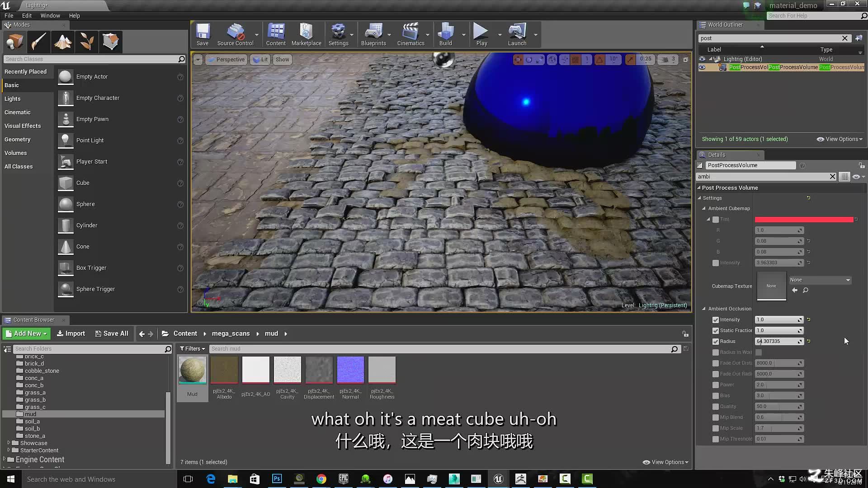Select the Place mode icon
This screenshot has width=868, height=488.
(x=14, y=42)
